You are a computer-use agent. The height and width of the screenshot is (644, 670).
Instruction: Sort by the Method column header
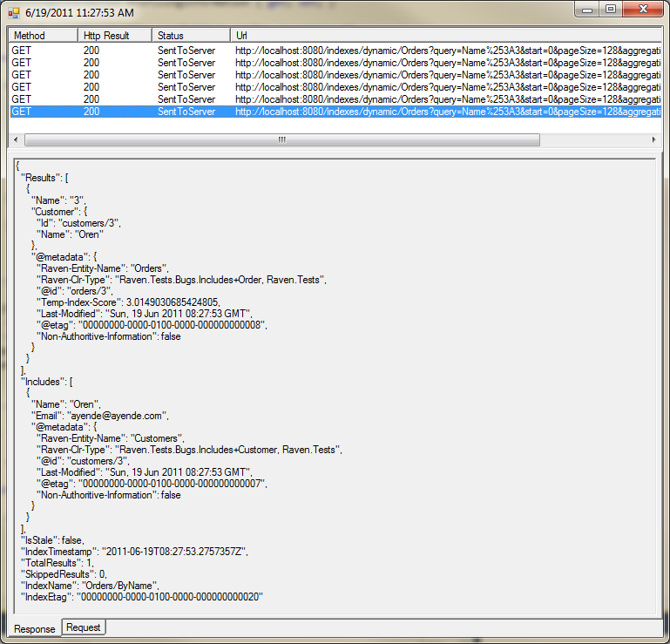click(43, 36)
